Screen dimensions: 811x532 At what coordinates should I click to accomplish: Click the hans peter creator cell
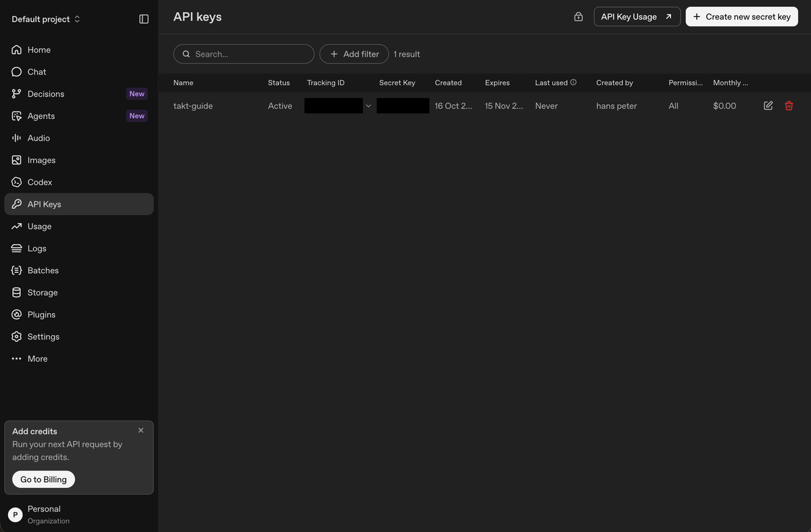point(616,106)
